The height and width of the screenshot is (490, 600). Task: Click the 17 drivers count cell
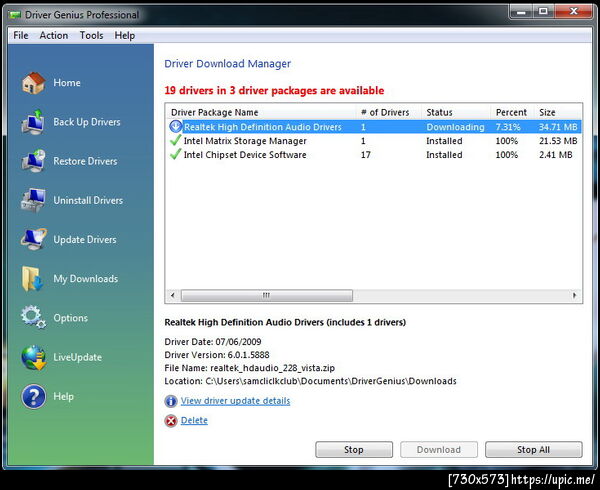coord(365,155)
